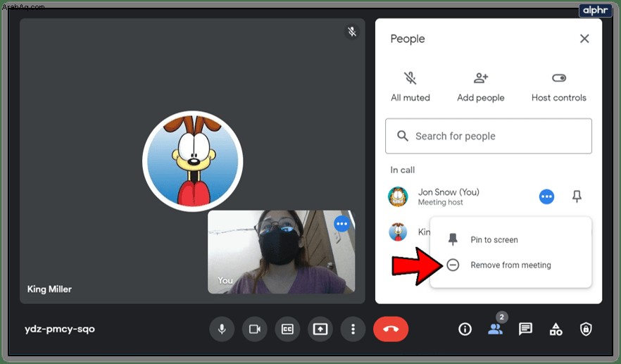Open meeting details info icon
The image size is (621, 364).
pyautogui.click(x=465, y=329)
